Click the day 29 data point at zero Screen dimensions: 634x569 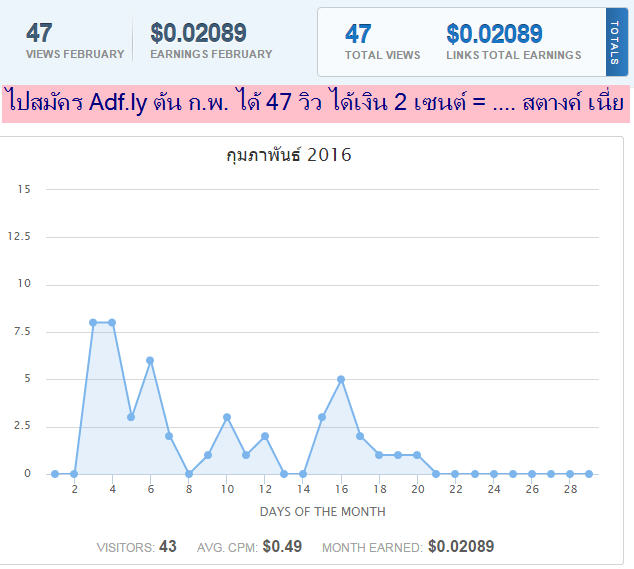[589, 474]
